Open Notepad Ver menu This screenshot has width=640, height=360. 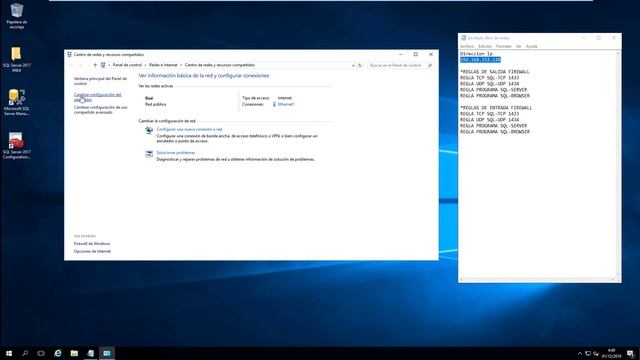tap(518, 47)
